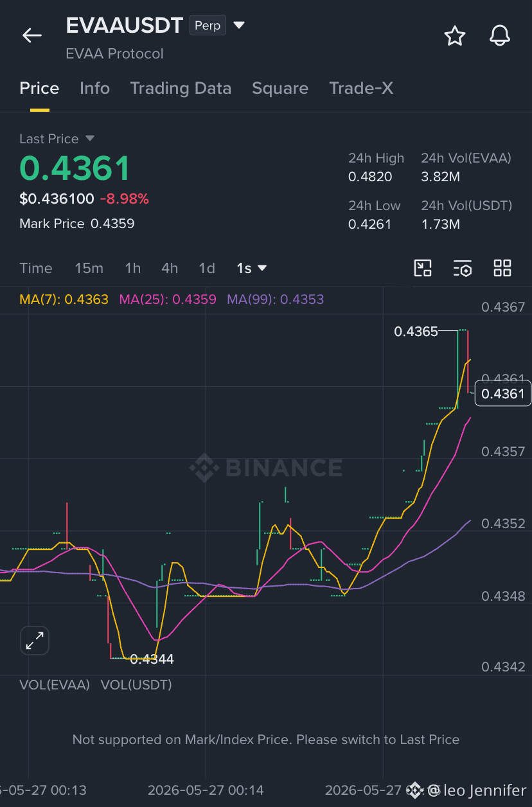Tap the current price tag 0.4361 on axis
The image size is (532, 807).
(503, 393)
